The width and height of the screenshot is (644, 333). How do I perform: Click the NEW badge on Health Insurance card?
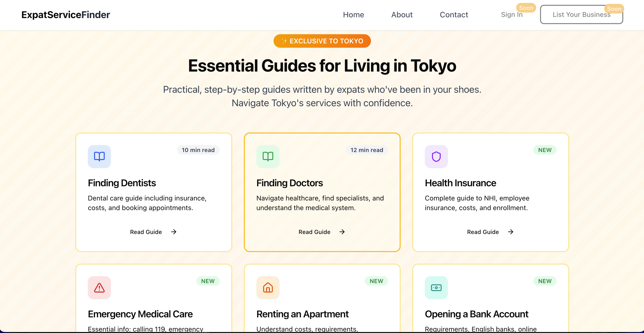tap(545, 150)
